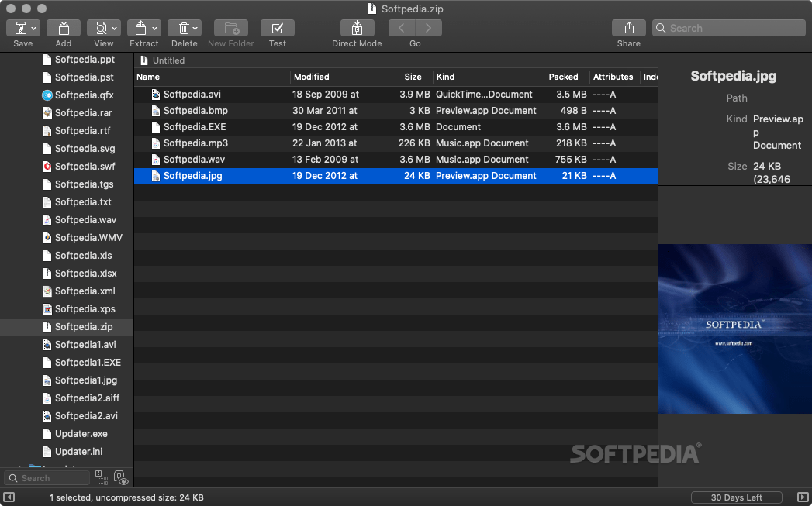812x506 pixels.
Task: Expand the View dropdown arrow
Action: [x=115, y=29]
